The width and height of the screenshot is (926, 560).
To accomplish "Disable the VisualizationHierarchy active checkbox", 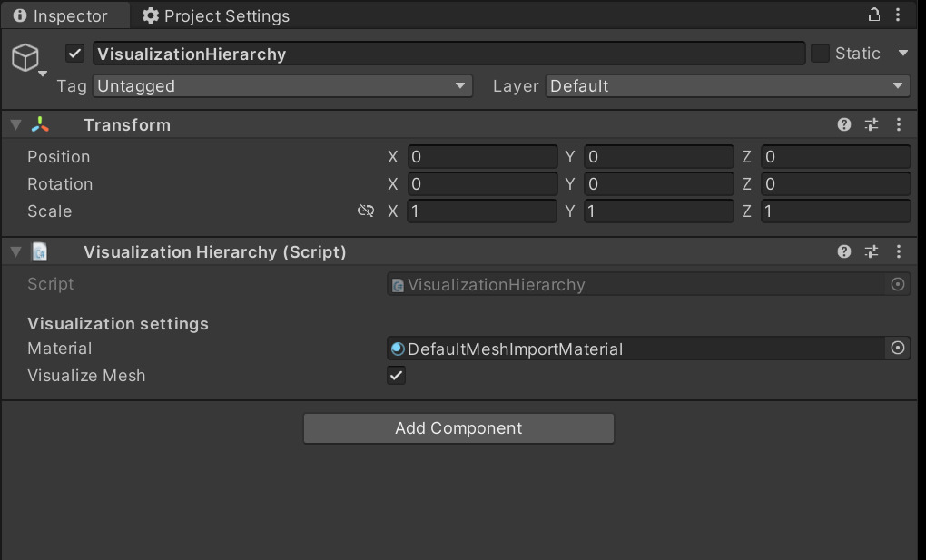I will [x=75, y=54].
